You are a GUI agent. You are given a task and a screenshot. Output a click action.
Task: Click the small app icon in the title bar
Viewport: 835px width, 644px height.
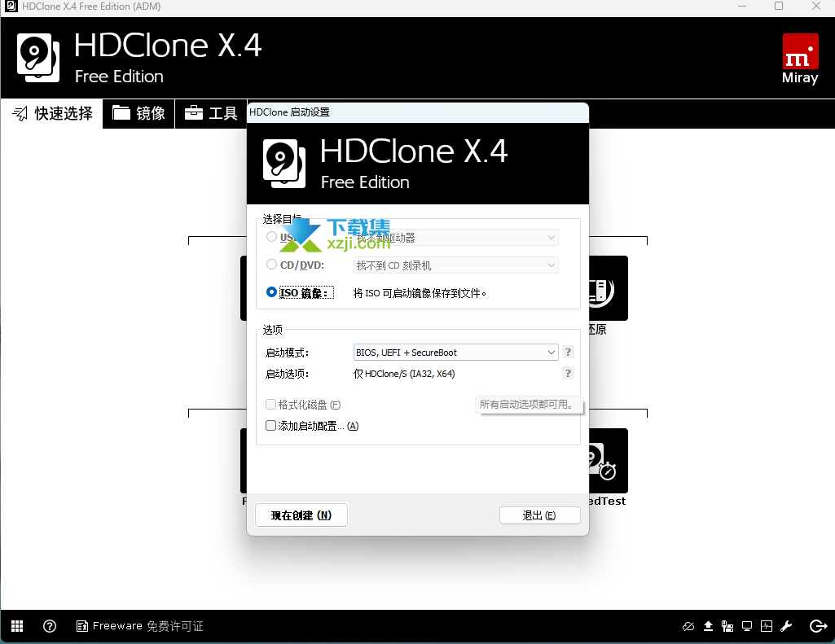pyautogui.click(x=11, y=7)
